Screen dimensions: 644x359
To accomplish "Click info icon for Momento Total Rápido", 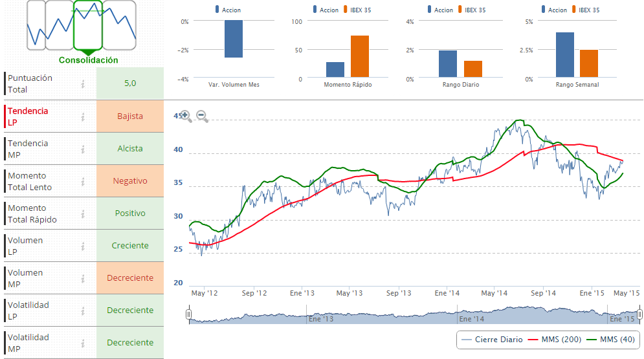I will 83,213.
